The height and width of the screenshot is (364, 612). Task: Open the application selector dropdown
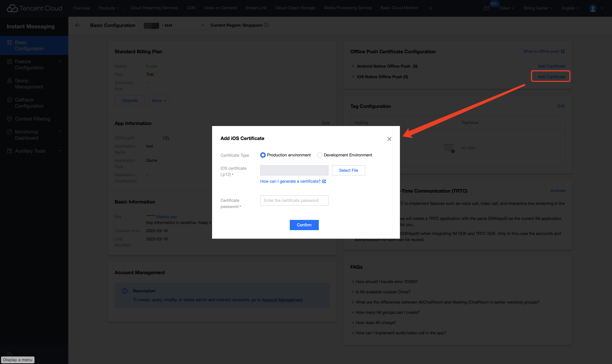point(173,25)
